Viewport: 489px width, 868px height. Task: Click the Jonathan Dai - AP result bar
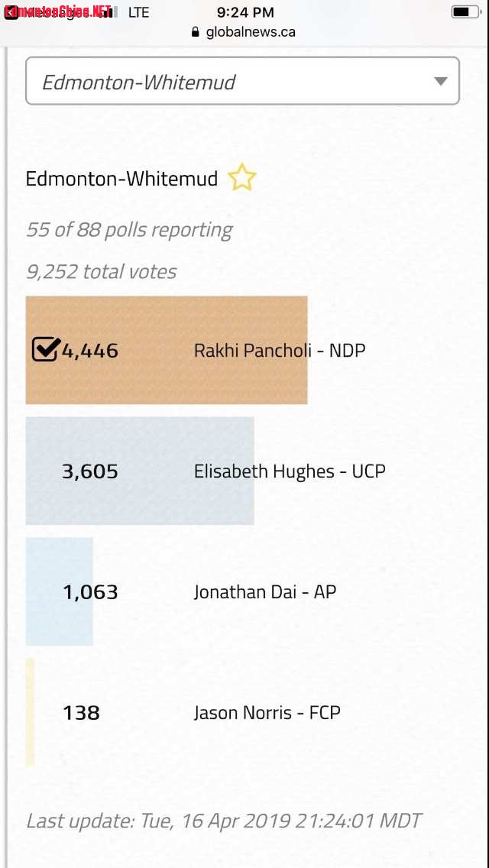(60, 591)
